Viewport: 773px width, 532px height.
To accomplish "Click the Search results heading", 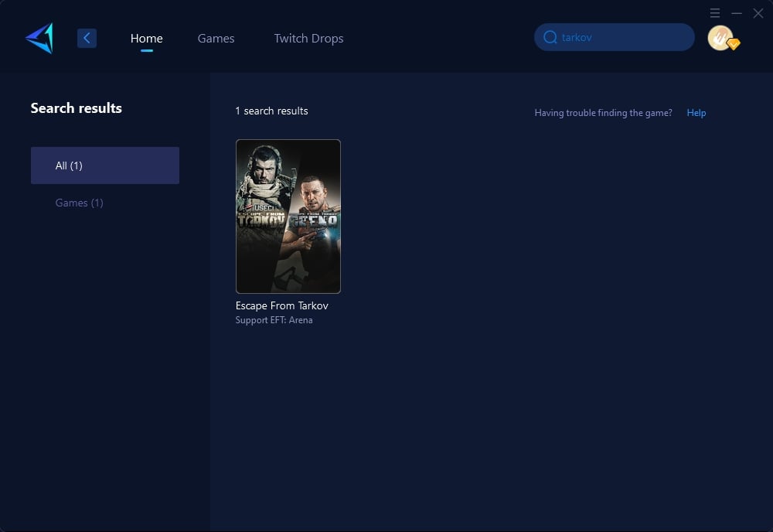I will [x=77, y=108].
